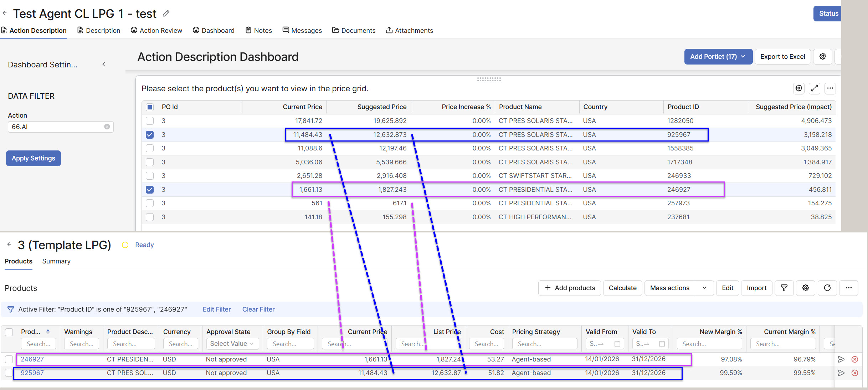Delete product row 246927 with red X
The width and height of the screenshot is (868, 390).
[x=854, y=359]
